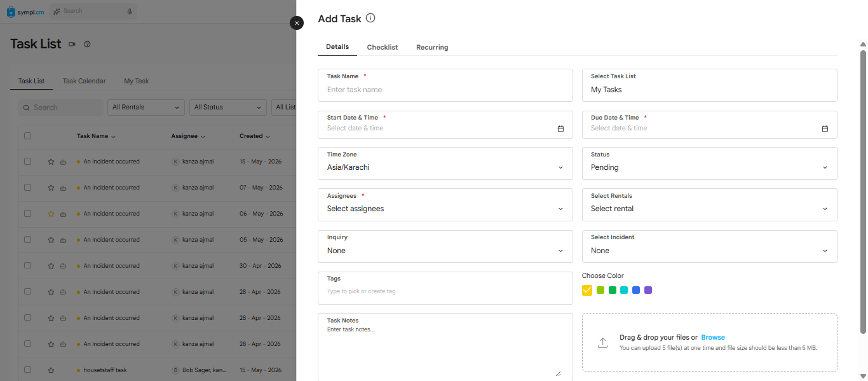Star the 05 - May - 2026 incident task
Viewport: 868px width, 381px height.
pyautogui.click(x=51, y=240)
